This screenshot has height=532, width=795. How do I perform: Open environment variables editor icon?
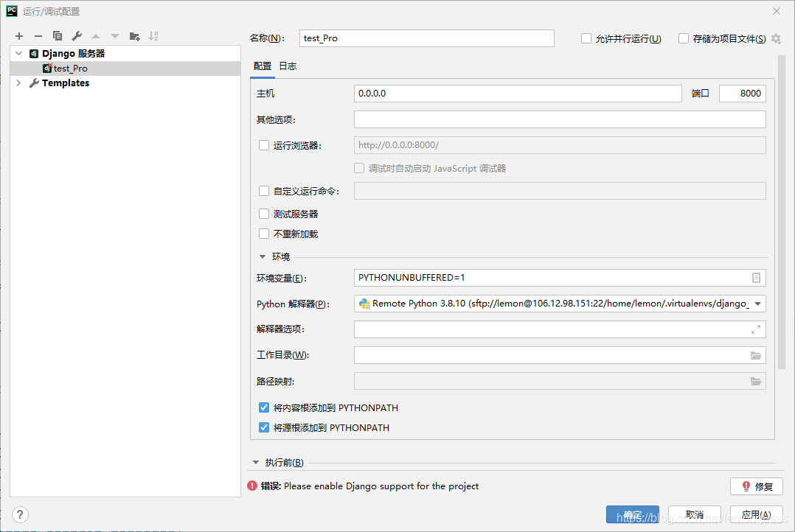pos(756,278)
